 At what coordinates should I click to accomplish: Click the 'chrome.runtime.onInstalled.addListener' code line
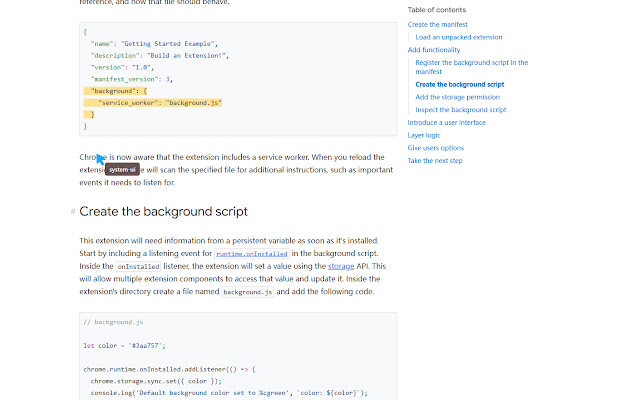[169, 369]
